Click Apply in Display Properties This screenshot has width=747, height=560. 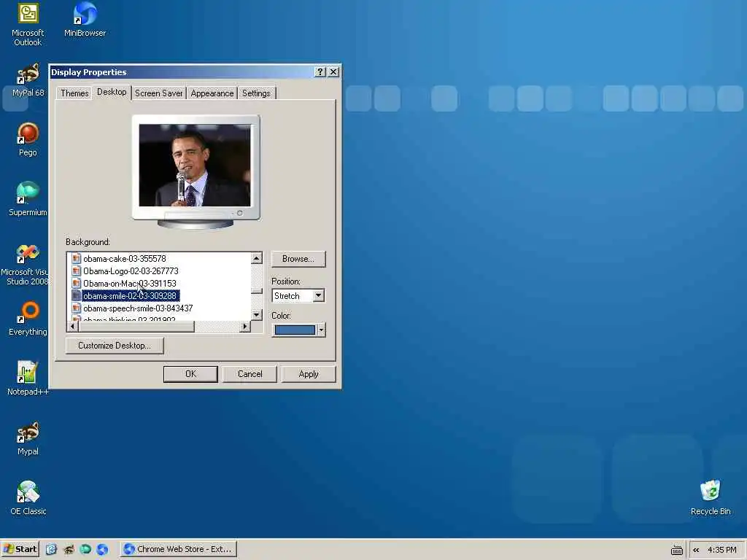(309, 374)
